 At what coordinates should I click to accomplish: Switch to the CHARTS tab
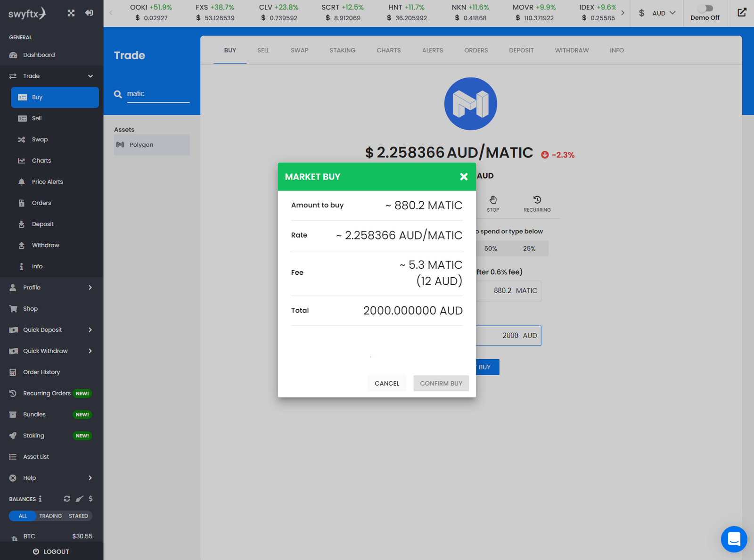coord(389,50)
